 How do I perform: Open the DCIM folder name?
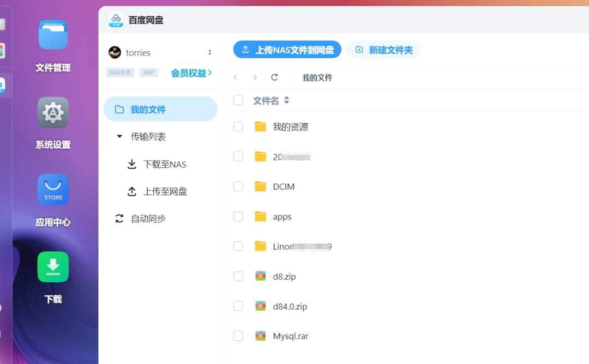tap(284, 186)
